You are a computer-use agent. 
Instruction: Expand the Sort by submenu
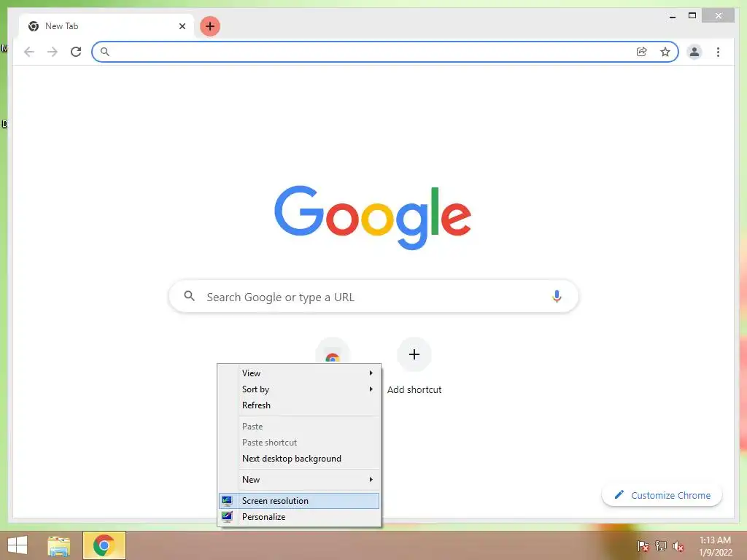(x=299, y=389)
